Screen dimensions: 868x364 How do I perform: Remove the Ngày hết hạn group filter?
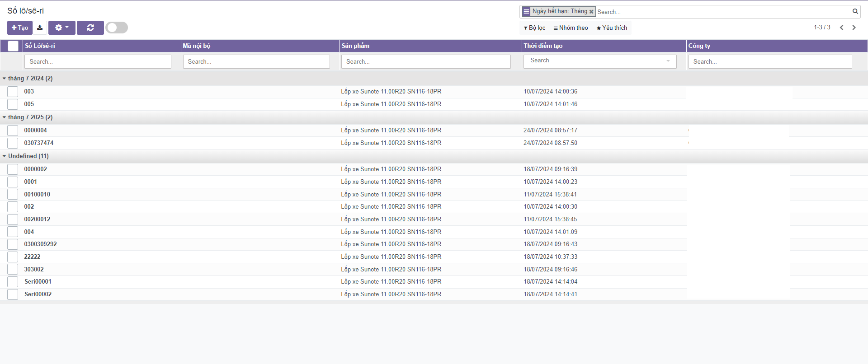coord(591,12)
